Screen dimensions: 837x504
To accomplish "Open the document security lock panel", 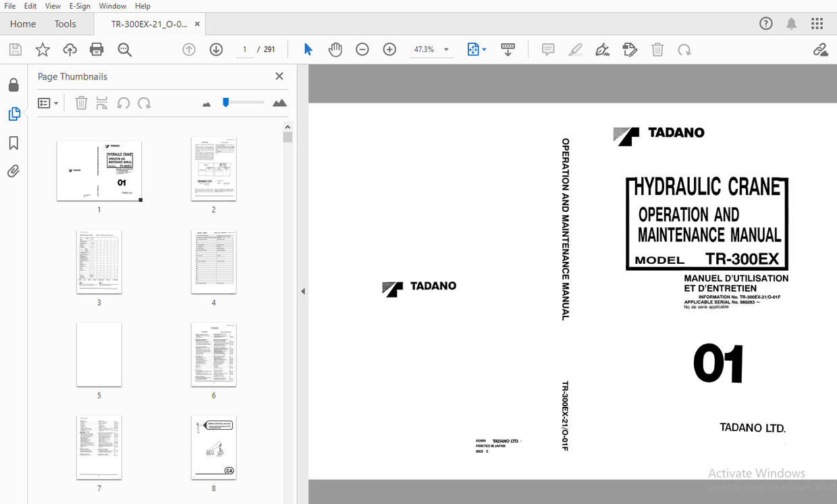I will point(13,84).
